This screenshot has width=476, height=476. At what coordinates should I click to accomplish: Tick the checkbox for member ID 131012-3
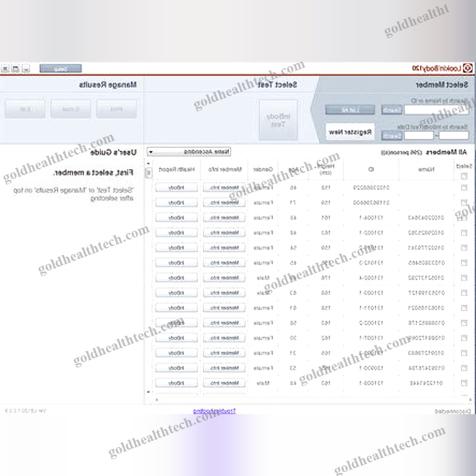(464, 263)
